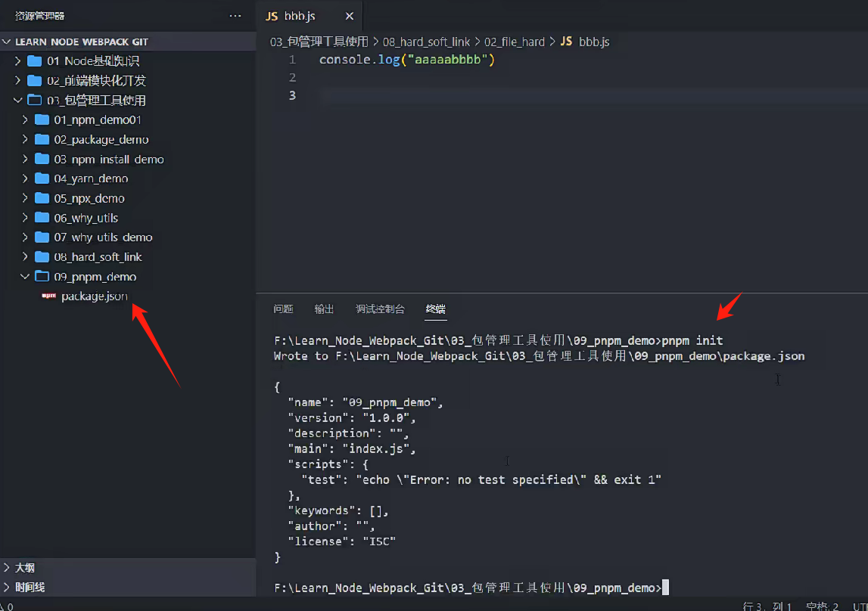
Task: Click the 03 npm install demo folder icon
Action: 42,159
